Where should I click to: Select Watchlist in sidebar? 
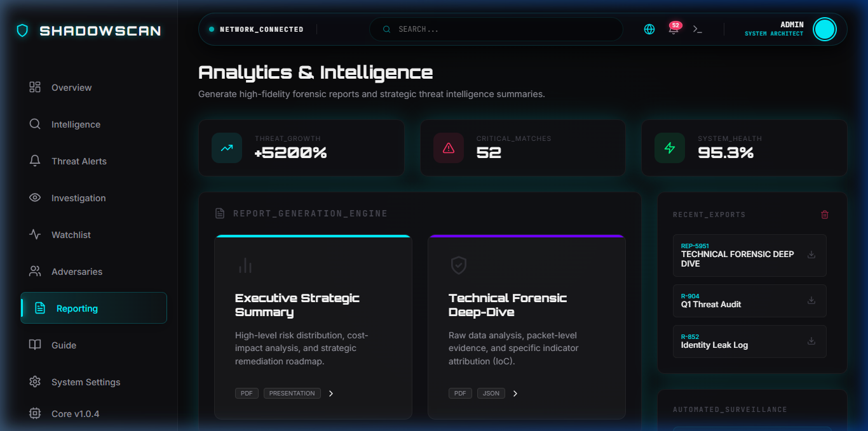94,235
